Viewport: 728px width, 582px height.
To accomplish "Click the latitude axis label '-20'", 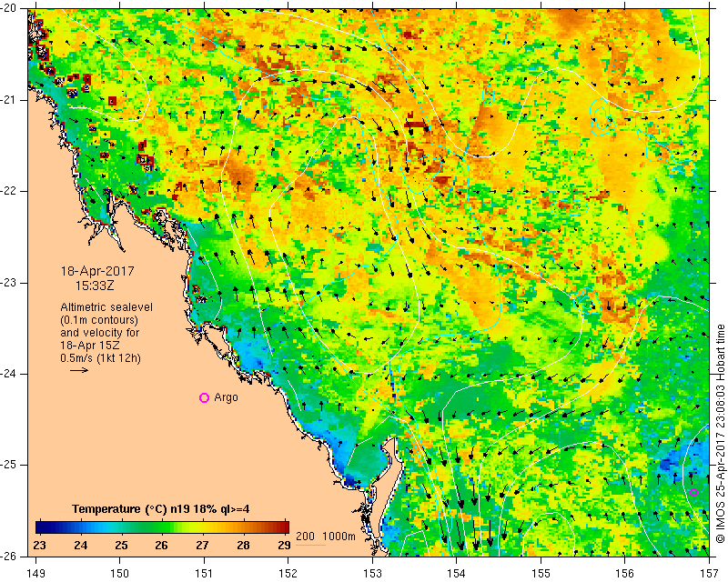I will pyautogui.click(x=8, y=9).
